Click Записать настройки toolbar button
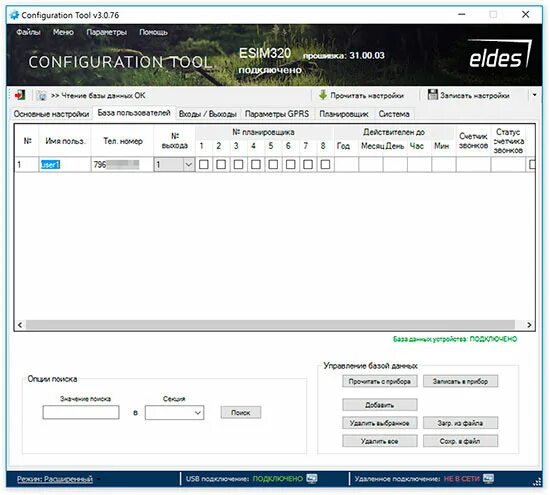This screenshot has height=495, width=550. click(468, 95)
